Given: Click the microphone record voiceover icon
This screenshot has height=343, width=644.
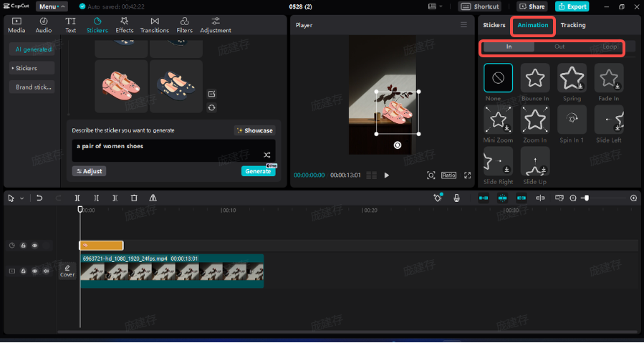Looking at the screenshot, I should (456, 198).
